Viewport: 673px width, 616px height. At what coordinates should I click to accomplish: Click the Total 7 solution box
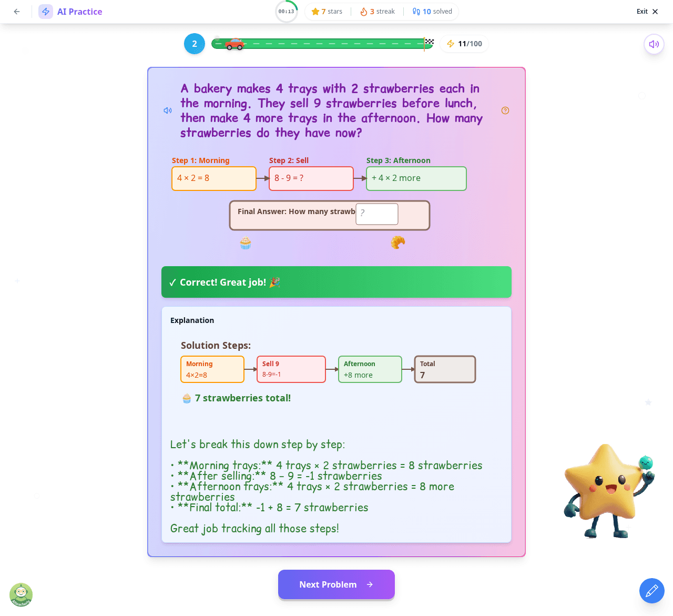coord(445,369)
